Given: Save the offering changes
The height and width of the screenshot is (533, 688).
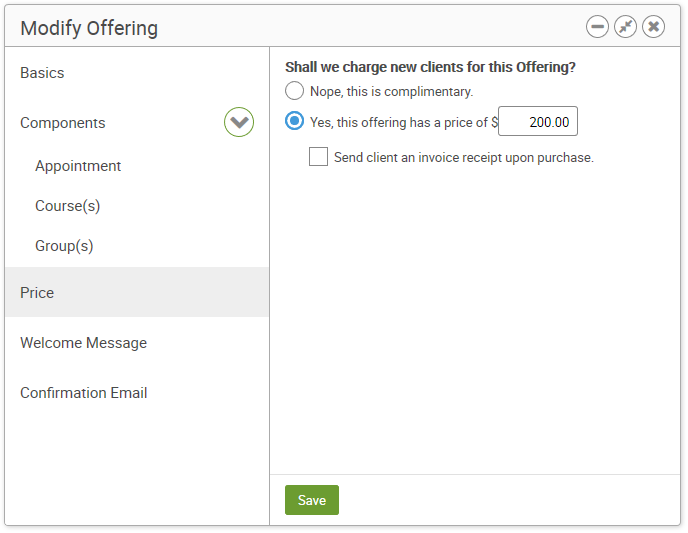Looking at the screenshot, I should click(312, 500).
